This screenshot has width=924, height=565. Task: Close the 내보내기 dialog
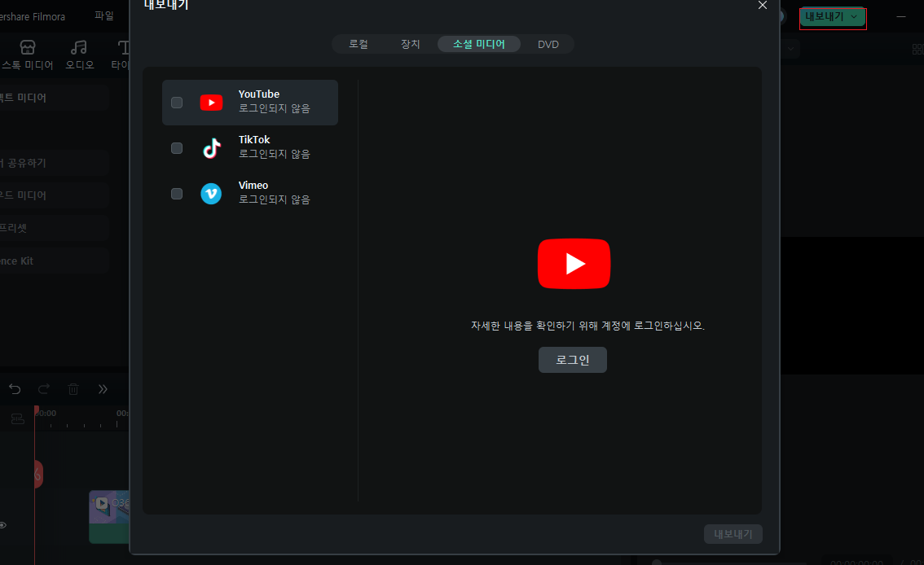[x=763, y=6]
